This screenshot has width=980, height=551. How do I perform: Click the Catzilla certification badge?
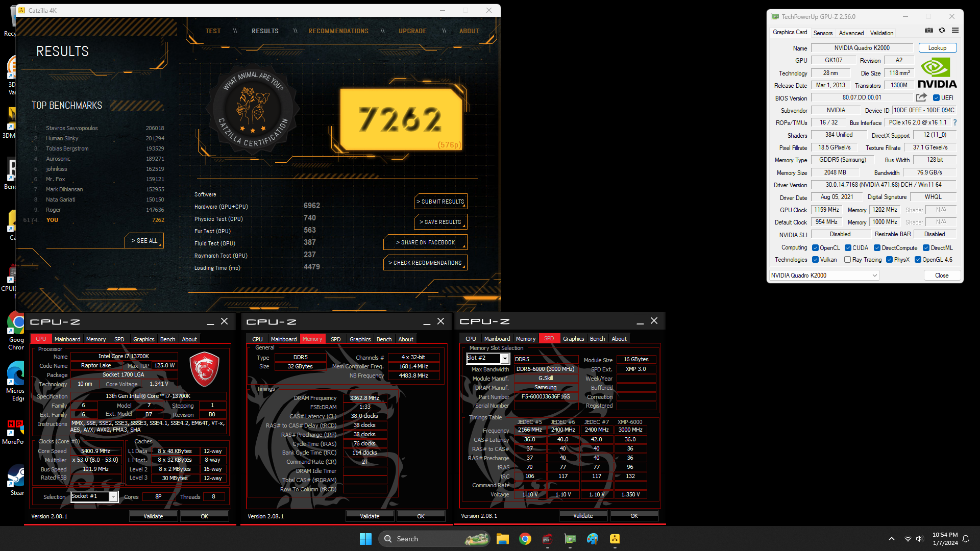pos(252,109)
